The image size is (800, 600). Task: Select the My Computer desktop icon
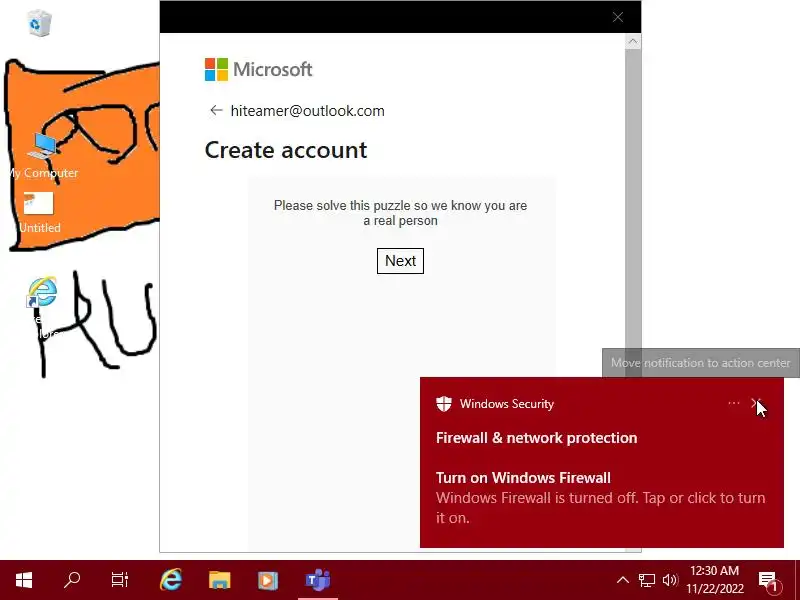pyautogui.click(x=43, y=156)
